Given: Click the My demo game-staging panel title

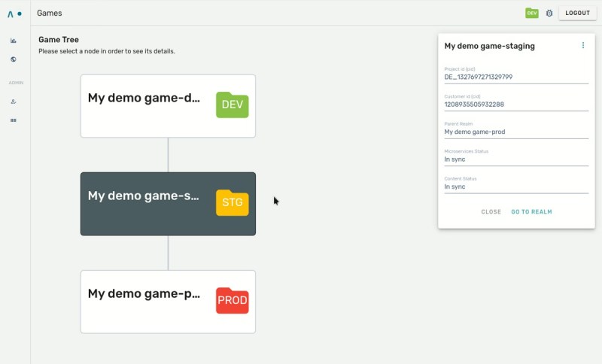Looking at the screenshot, I should coord(490,46).
